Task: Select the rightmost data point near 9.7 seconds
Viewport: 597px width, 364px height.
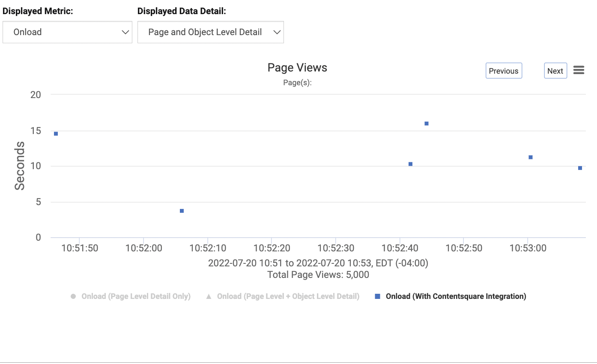Action: (x=580, y=168)
